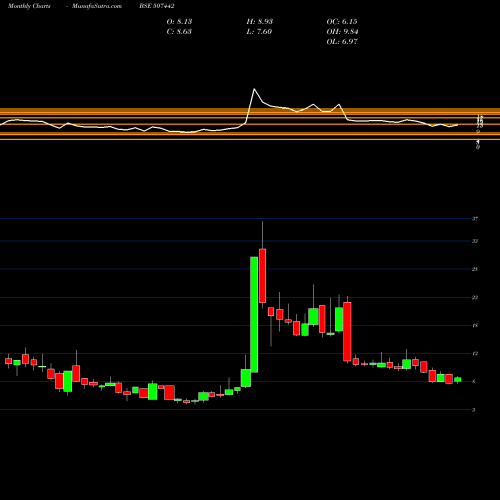Click the '18' price axis label
The image size is (500, 500).
pos(475,325)
